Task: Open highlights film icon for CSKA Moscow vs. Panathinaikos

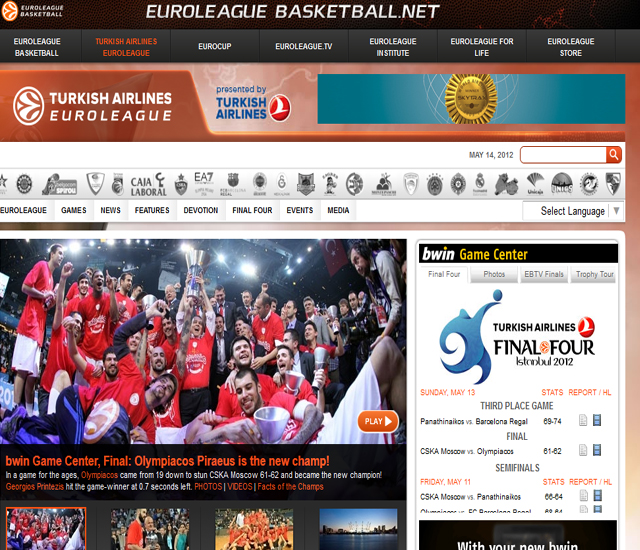Action: tap(598, 496)
